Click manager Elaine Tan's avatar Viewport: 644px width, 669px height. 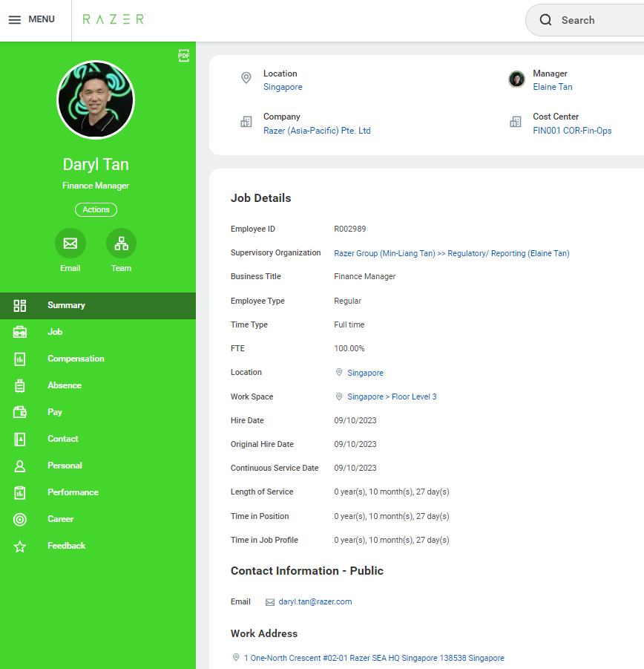(x=516, y=79)
